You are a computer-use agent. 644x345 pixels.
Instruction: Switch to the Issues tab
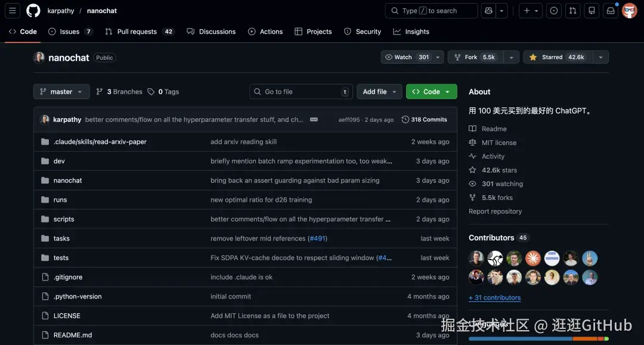70,32
